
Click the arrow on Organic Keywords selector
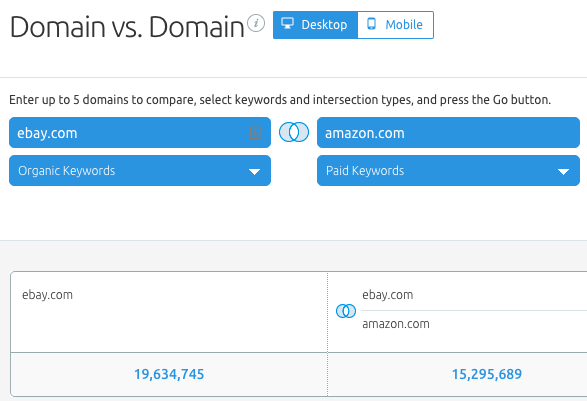pos(255,172)
